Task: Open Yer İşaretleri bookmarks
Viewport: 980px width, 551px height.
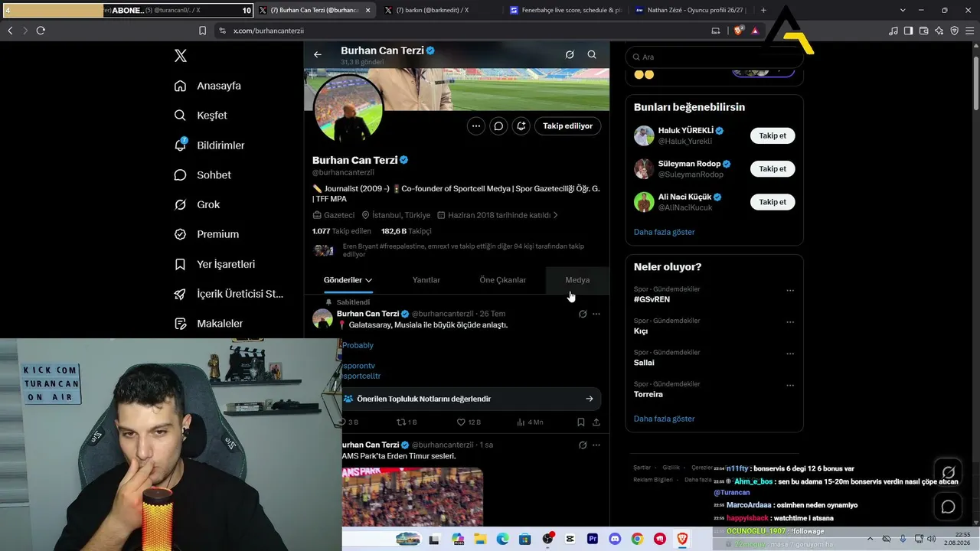Action: [214, 264]
